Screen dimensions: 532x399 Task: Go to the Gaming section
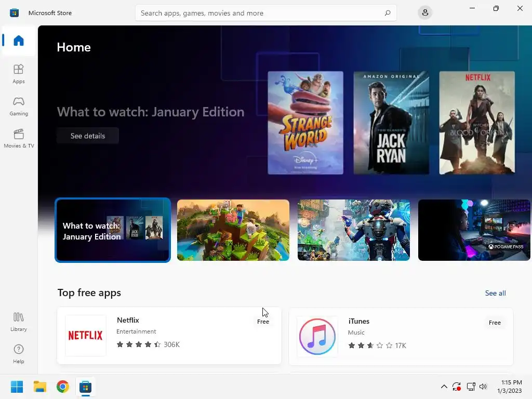pyautogui.click(x=19, y=106)
